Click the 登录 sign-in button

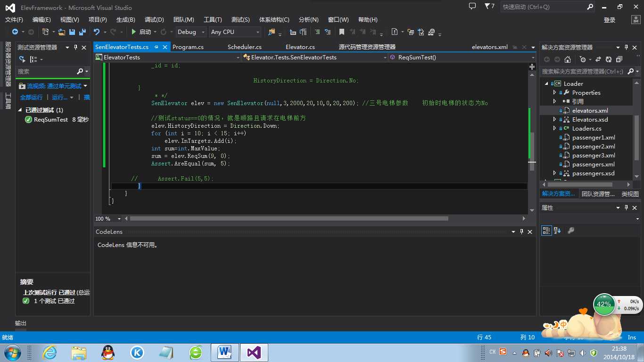[x=610, y=20]
